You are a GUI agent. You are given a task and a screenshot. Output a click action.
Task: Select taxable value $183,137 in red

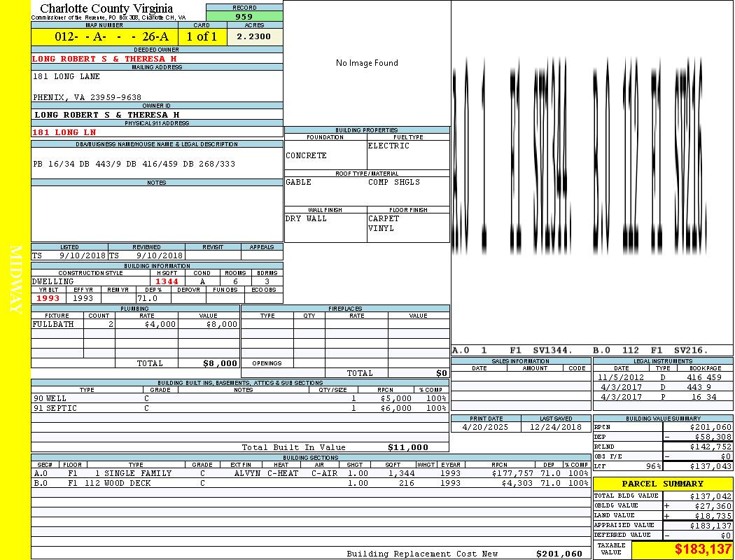703,549
